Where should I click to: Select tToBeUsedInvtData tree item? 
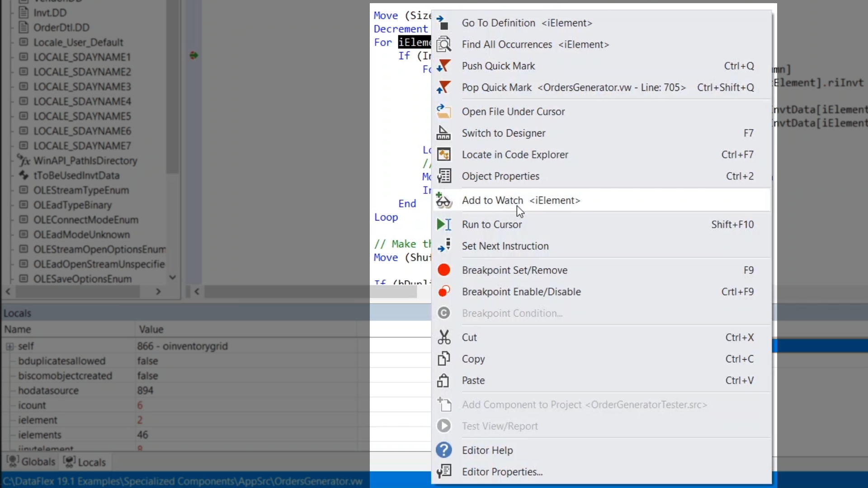pyautogui.click(x=76, y=175)
